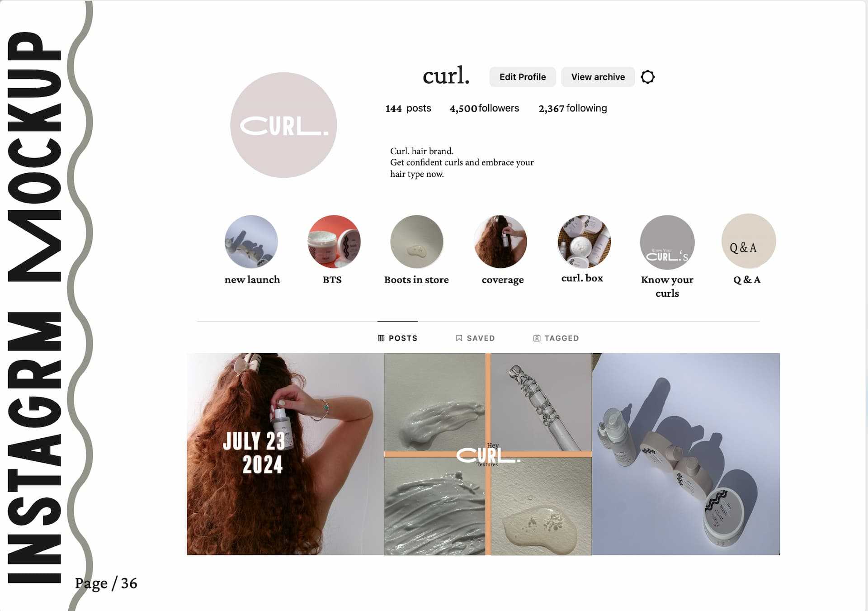Open the Posts grid icon toggle
The height and width of the screenshot is (611, 868).
coord(381,338)
